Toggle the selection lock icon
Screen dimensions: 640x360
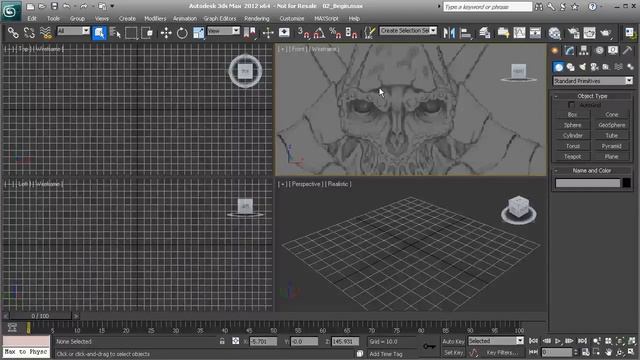tap(222, 341)
